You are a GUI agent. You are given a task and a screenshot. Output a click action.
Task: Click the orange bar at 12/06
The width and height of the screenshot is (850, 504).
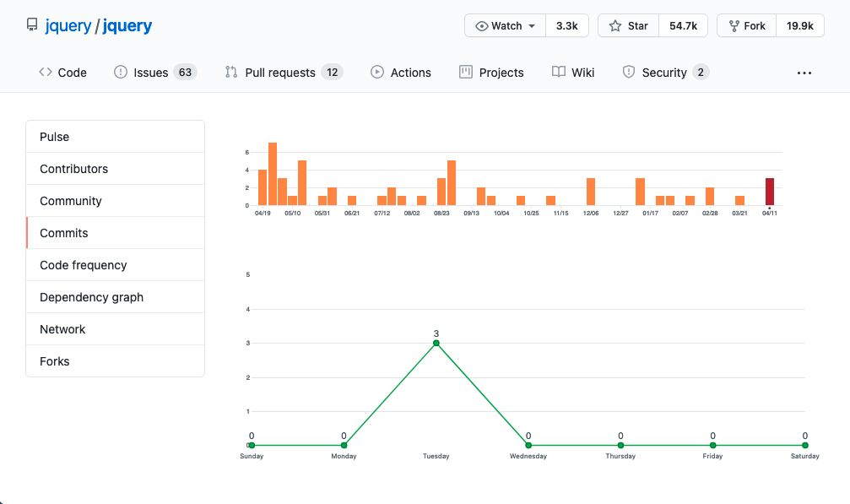[x=591, y=192]
